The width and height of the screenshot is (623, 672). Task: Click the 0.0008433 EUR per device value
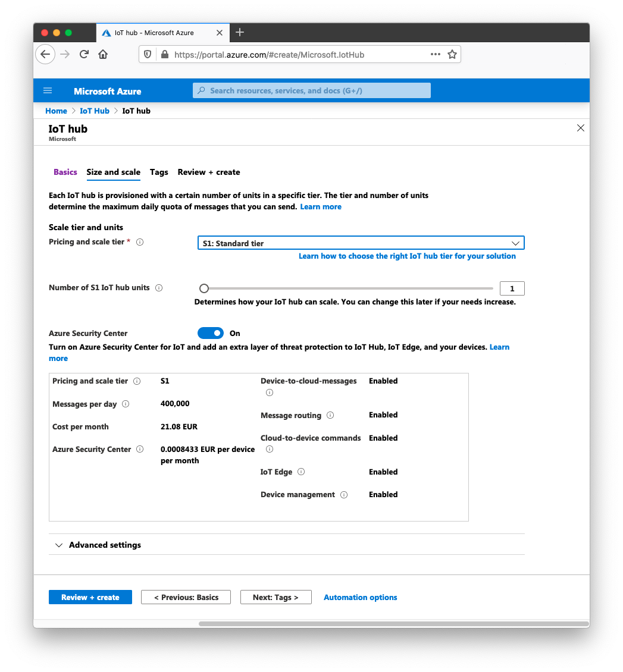pos(208,455)
